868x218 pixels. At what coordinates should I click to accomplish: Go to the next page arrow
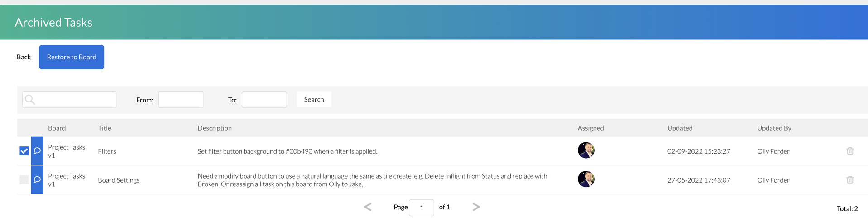pos(476,207)
